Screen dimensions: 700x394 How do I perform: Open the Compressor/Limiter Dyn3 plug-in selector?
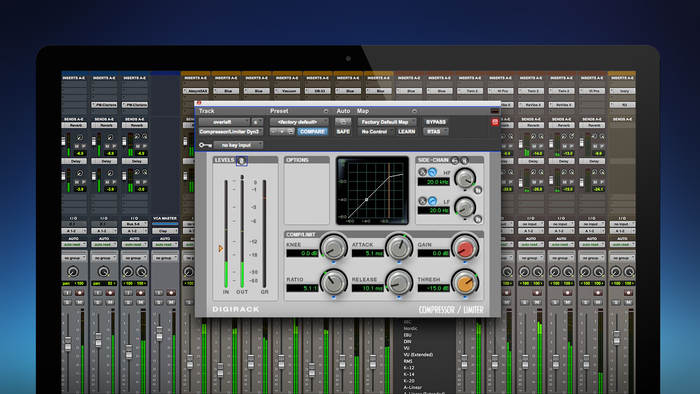(230, 132)
